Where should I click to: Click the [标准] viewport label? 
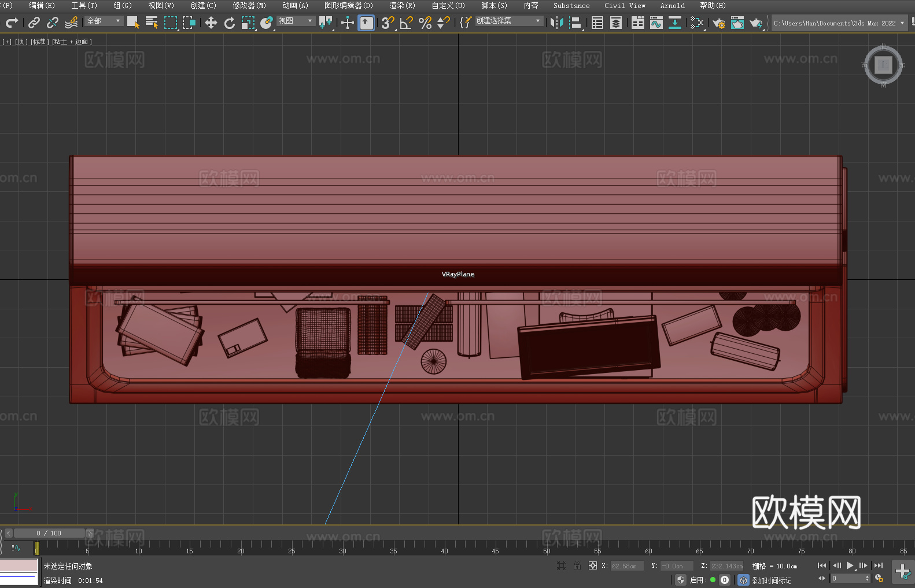39,42
